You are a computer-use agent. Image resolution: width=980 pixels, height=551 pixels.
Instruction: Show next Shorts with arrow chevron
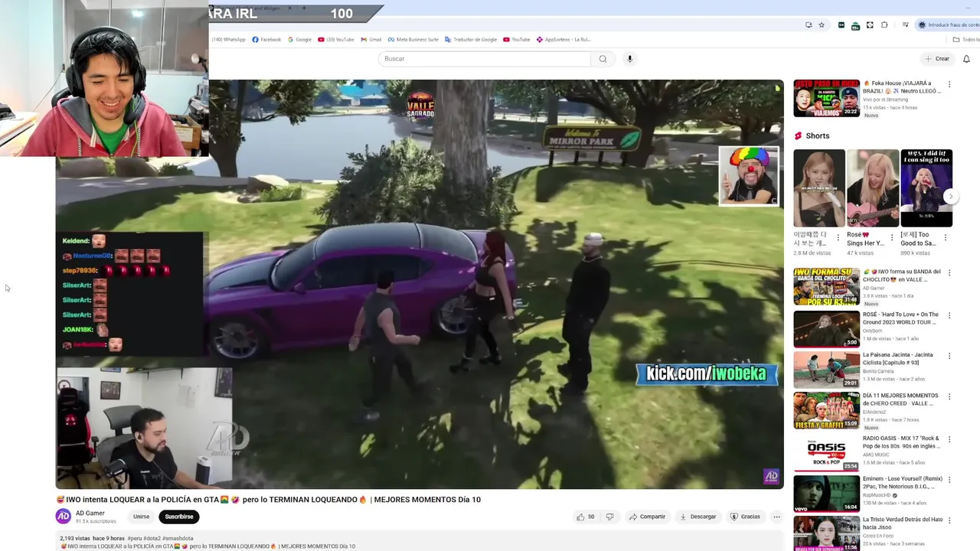point(950,196)
